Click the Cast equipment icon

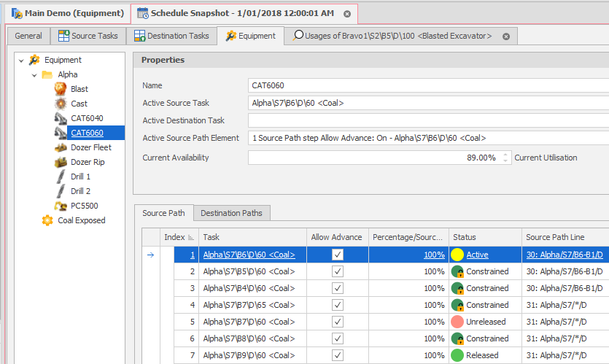61,104
